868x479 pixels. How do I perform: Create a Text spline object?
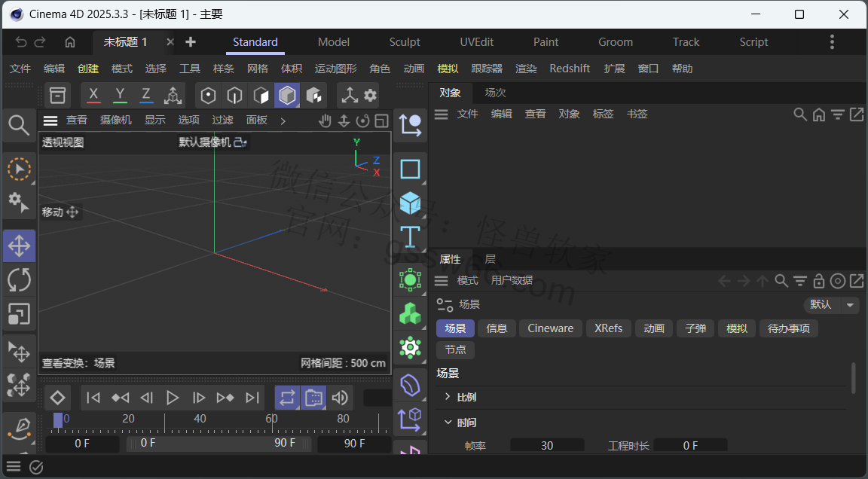tap(410, 237)
